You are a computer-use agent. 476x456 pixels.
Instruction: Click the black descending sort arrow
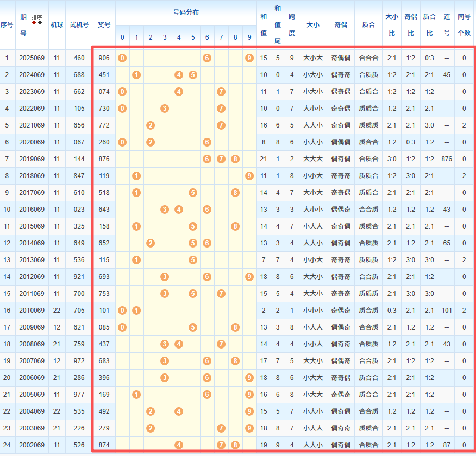40,23
